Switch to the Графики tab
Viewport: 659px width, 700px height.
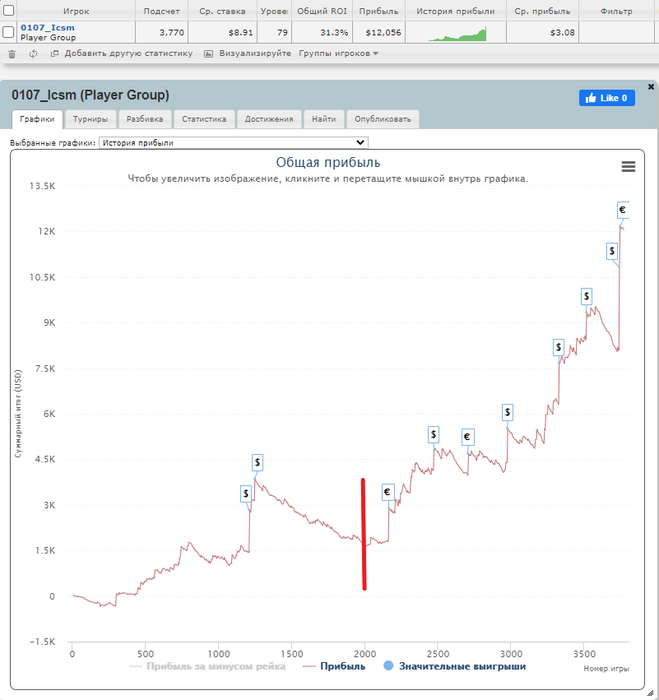(x=37, y=119)
